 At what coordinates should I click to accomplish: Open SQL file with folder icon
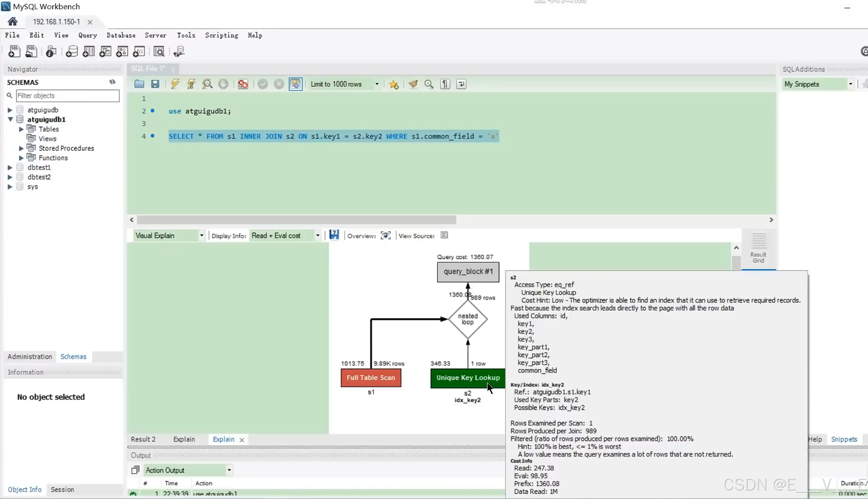pos(139,84)
